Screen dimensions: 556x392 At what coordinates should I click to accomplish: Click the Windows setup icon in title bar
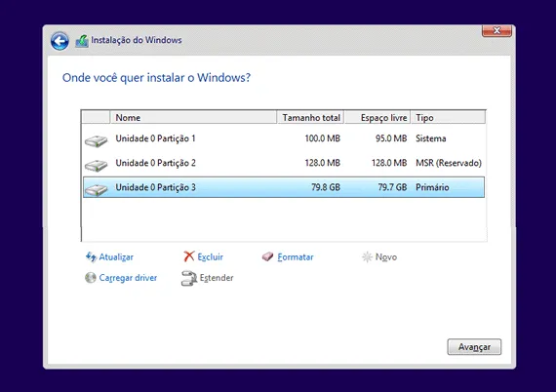pos(82,41)
